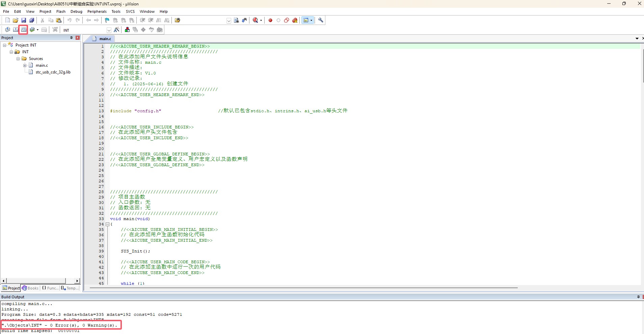Build target icon
644x334 pixels.
click(16, 30)
